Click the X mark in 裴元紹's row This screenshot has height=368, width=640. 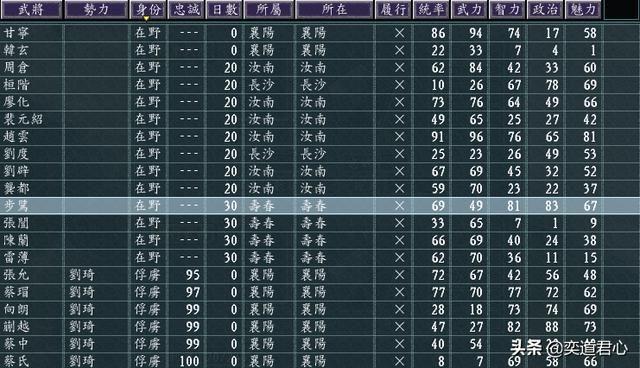pos(400,119)
